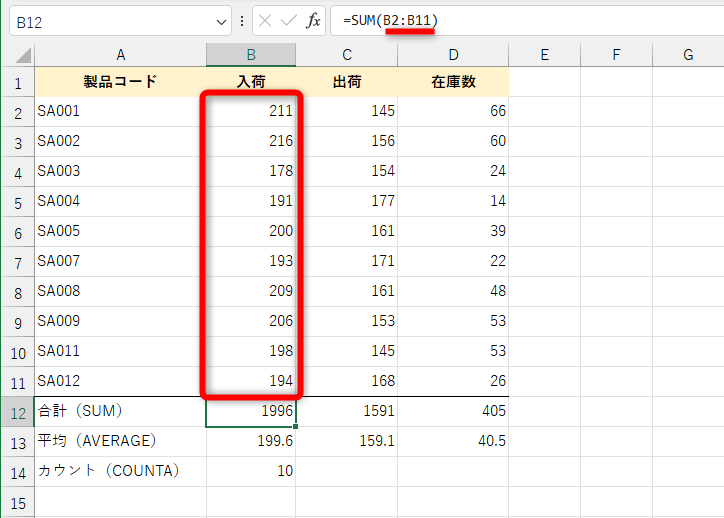Click the 平均（AVERAGE） label cell
724x518 pixels.
point(121,441)
